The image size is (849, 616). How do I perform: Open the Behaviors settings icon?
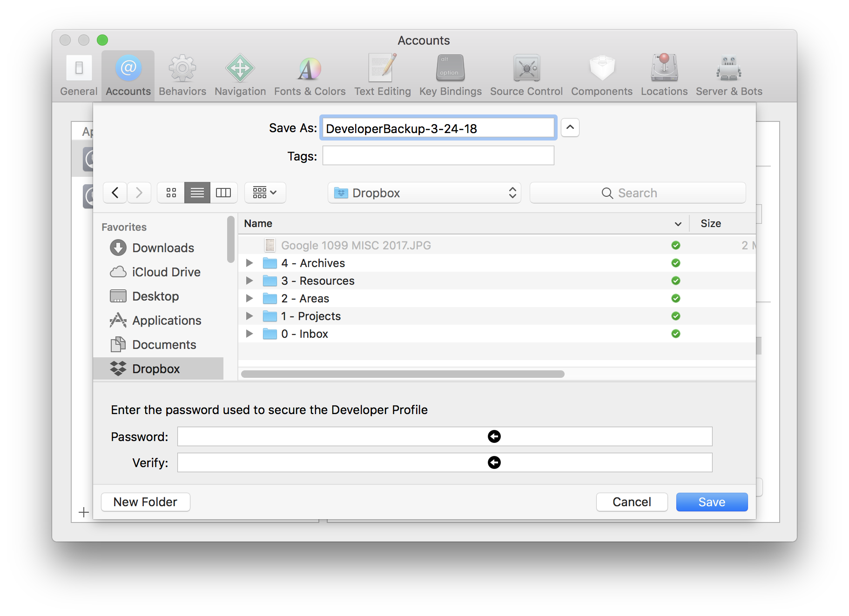[182, 74]
